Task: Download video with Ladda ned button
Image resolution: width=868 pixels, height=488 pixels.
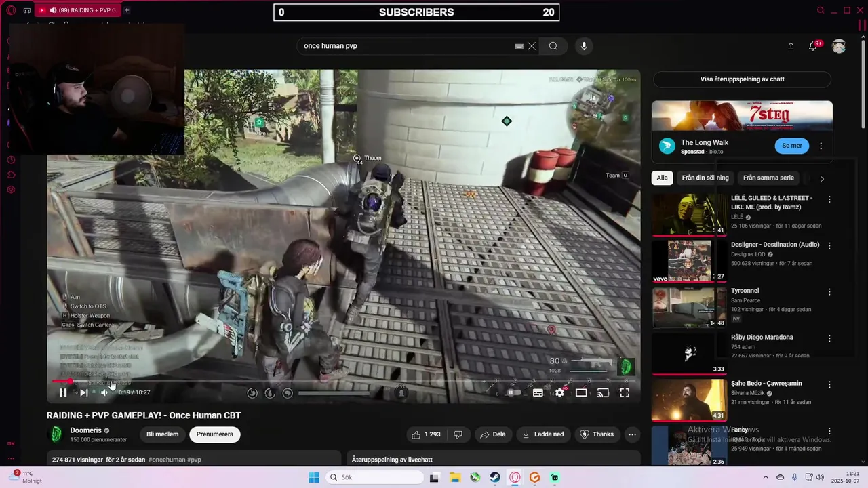Action: coord(543,434)
